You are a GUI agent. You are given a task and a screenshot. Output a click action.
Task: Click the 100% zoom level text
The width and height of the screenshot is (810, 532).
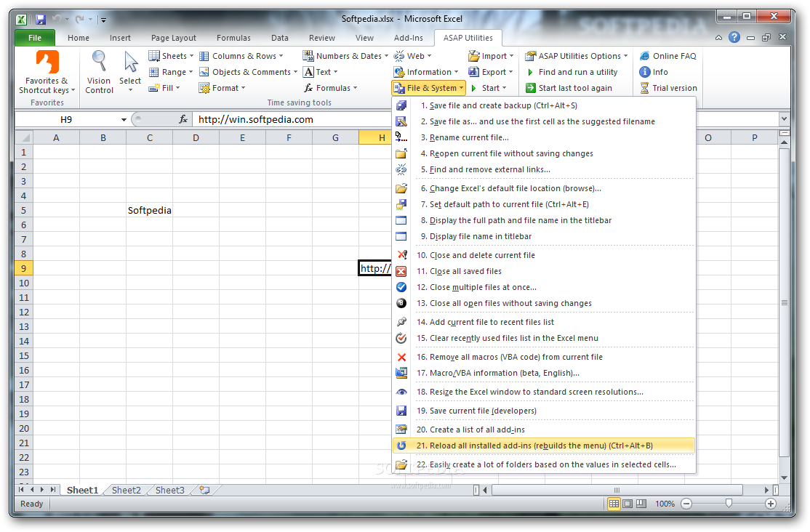click(665, 504)
